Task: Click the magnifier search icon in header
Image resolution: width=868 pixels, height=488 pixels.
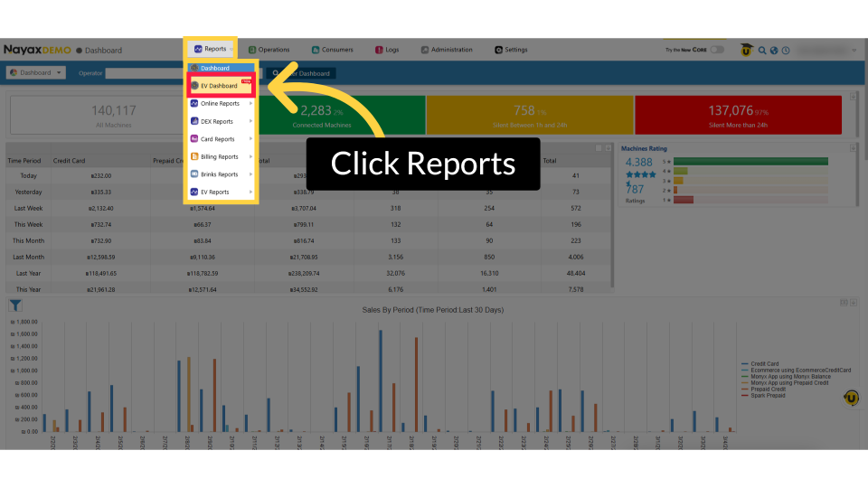Action: pos(763,50)
